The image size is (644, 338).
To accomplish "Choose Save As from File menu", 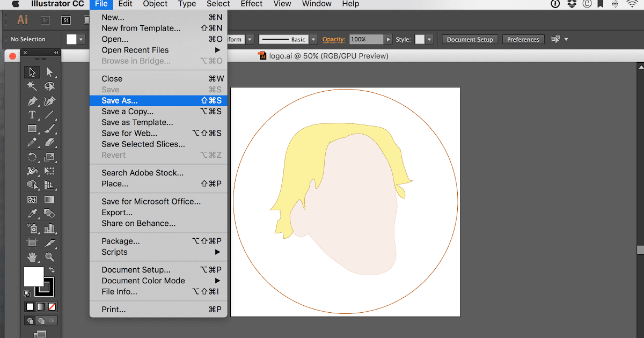I will 120,100.
